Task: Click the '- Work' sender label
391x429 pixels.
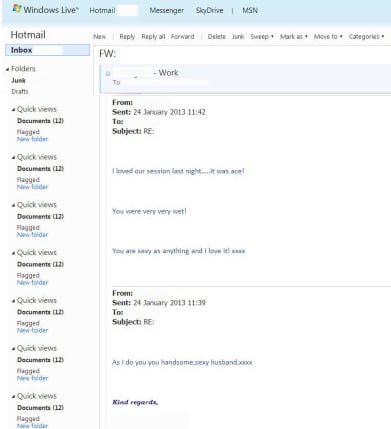Action: coord(166,73)
